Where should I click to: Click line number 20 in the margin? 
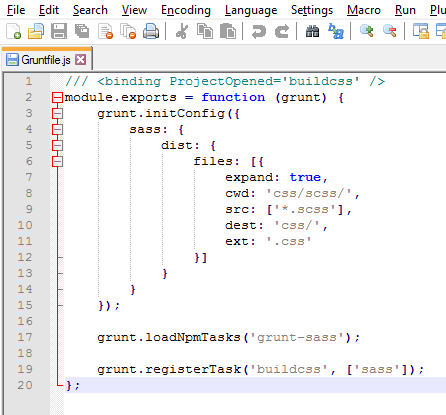tap(25, 385)
